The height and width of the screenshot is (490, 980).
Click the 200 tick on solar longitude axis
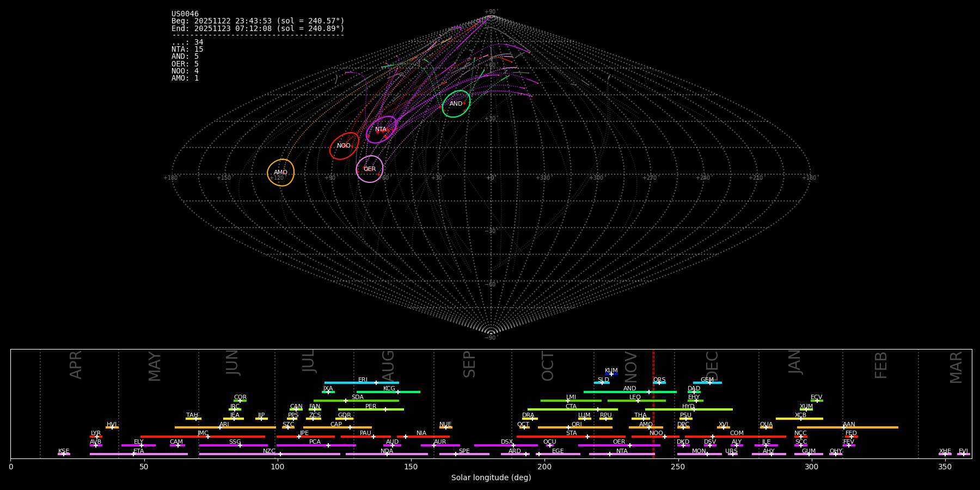tap(544, 467)
